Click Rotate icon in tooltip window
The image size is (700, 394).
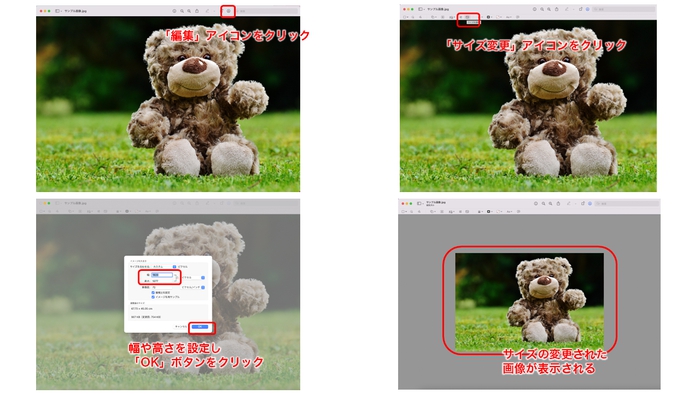(x=581, y=9)
